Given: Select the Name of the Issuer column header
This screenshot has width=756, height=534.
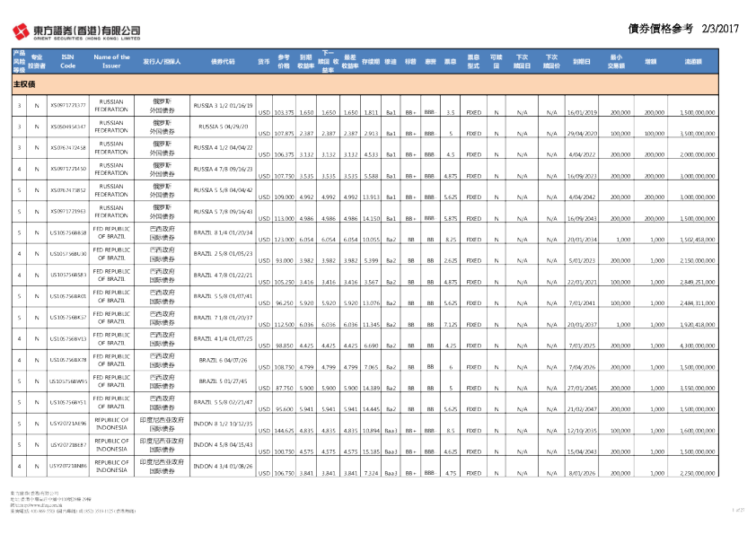Looking at the screenshot, I should click(x=111, y=62).
